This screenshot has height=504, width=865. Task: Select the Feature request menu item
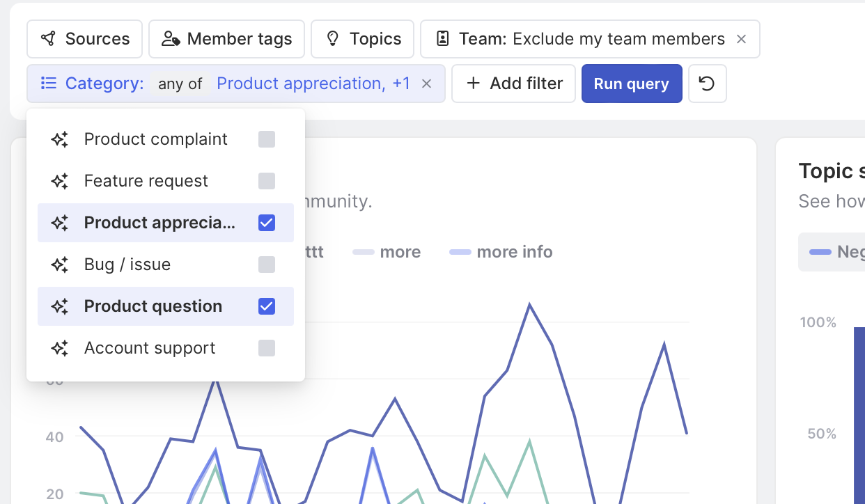(x=166, y=181)
